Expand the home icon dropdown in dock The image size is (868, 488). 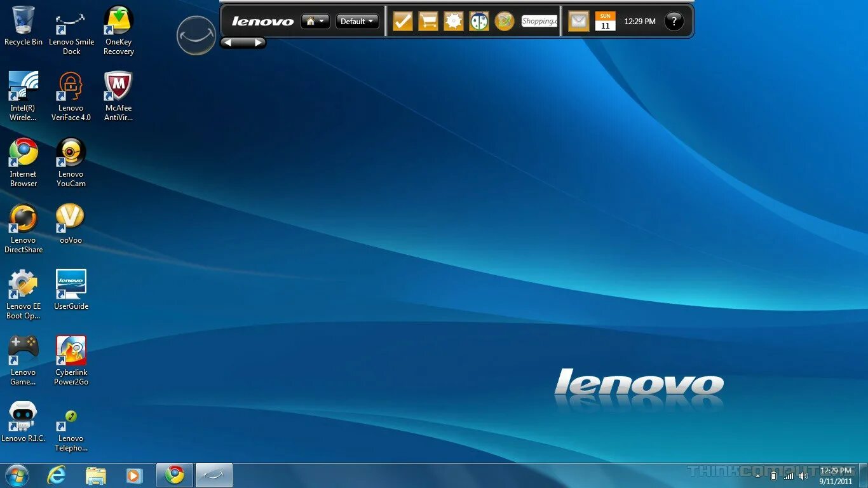[x=315, y=22]
